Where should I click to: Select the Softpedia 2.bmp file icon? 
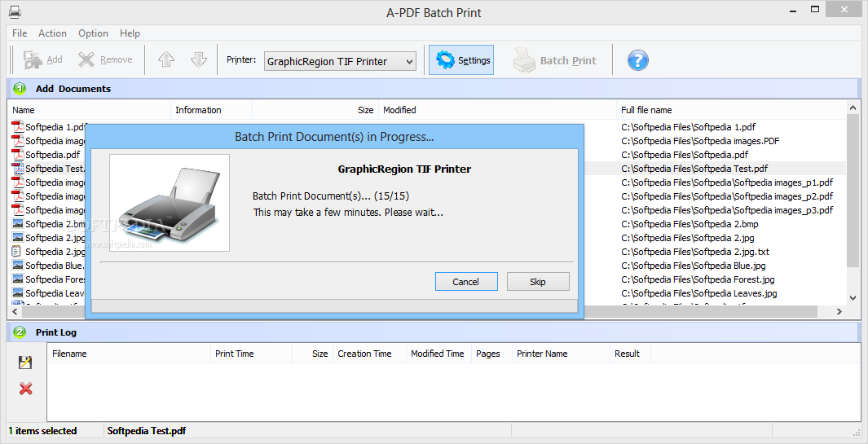click(x=18, y=224)
